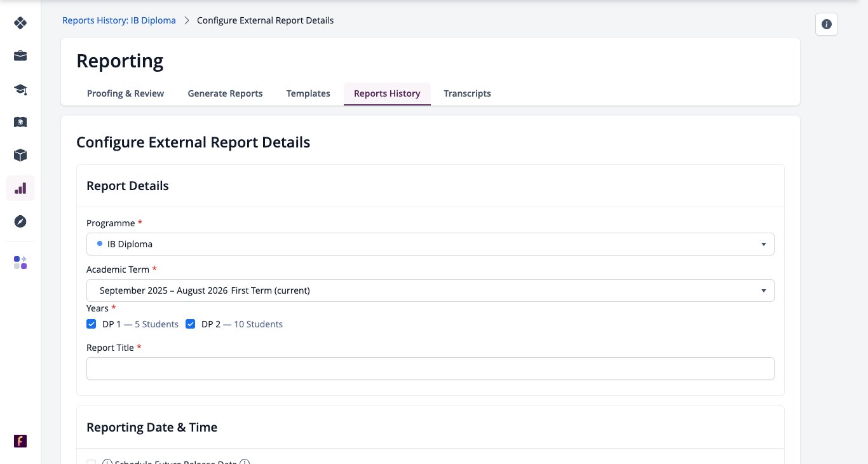
Task: Open the briefcase icon in sidebar
Action: coord(20,56)
